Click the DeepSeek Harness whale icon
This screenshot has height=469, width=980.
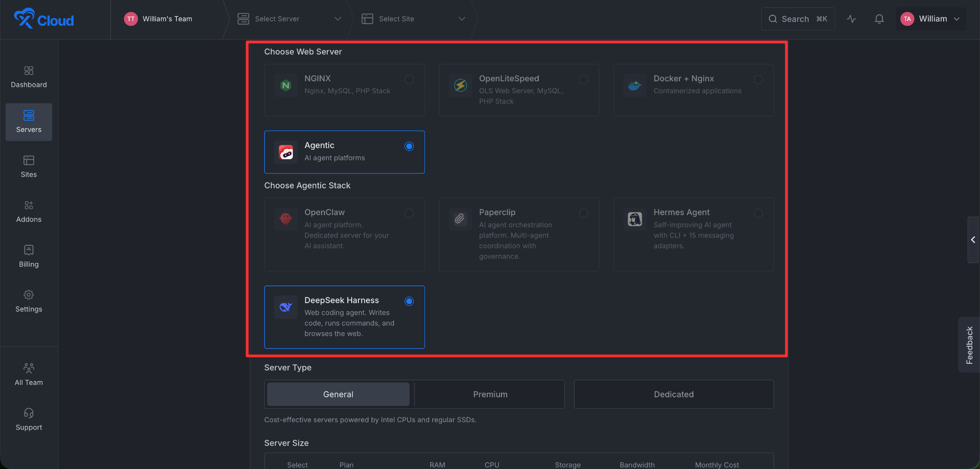(286, 307)
